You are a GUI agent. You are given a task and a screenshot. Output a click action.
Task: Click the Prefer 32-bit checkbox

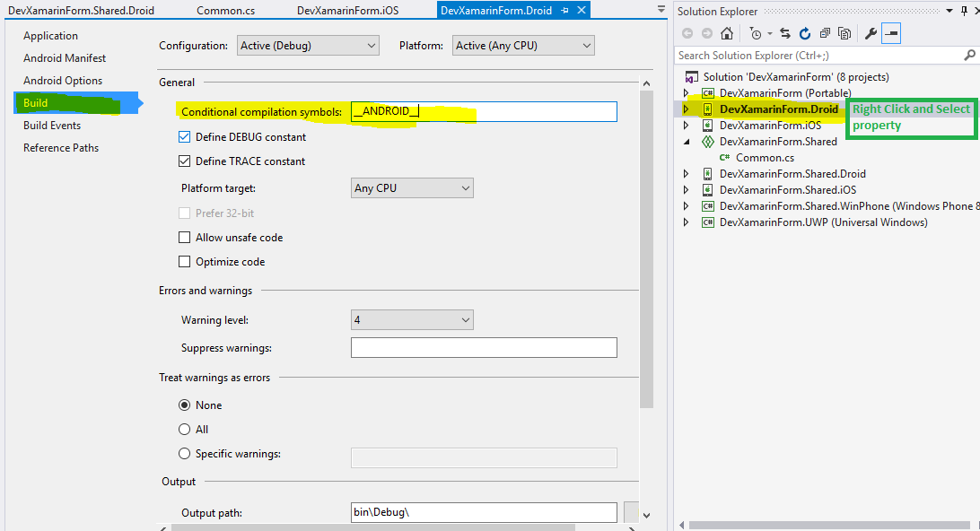(184, 213)
